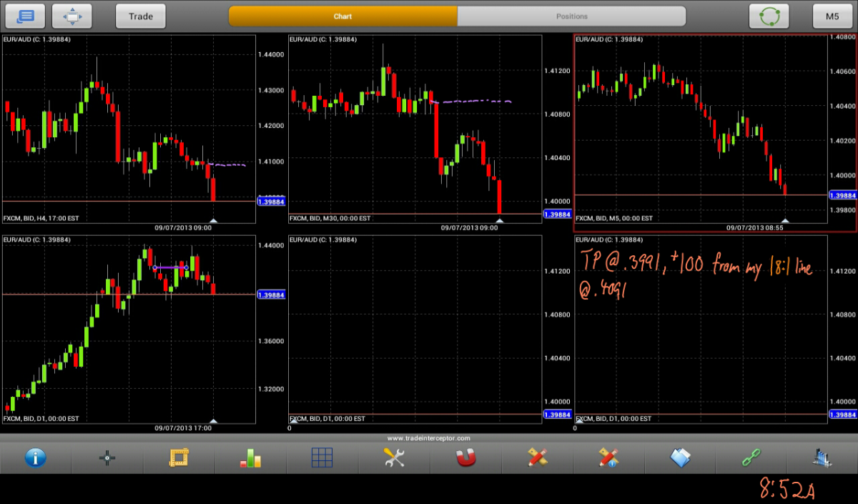Viewport: 858px width, 504px height.
Task: Open the blue info icon
Action: 36,458
